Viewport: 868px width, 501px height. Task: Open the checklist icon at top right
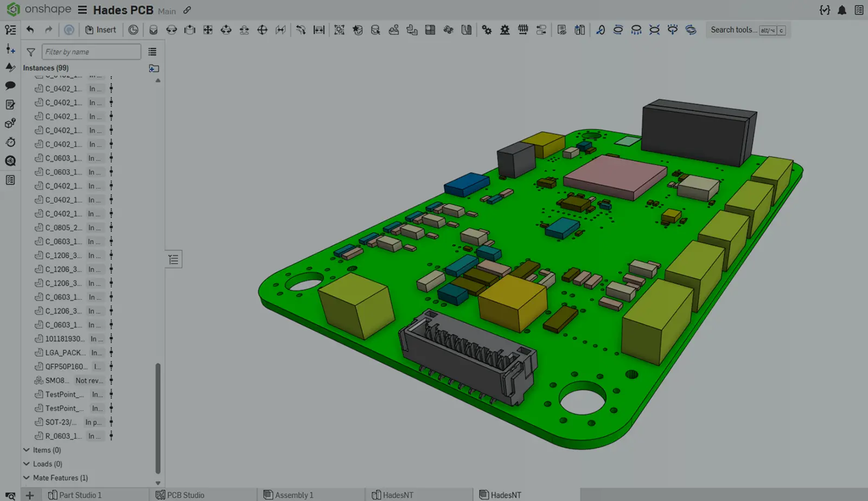click(x=859, y=10)
